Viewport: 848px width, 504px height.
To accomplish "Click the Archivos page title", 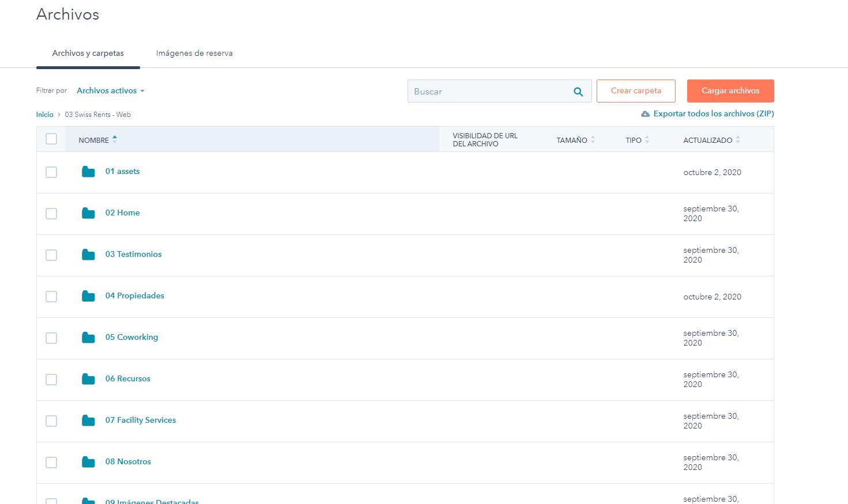I will 67,14.
